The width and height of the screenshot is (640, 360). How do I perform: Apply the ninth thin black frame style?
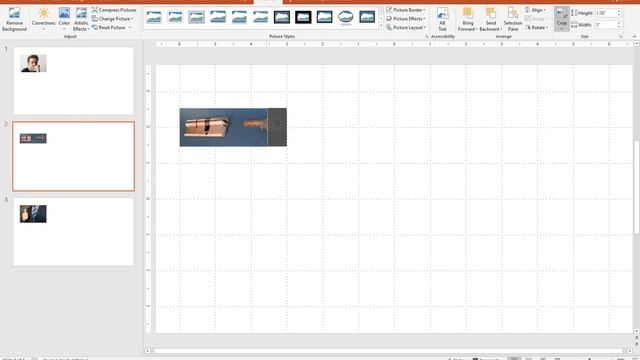pos(324,17)
